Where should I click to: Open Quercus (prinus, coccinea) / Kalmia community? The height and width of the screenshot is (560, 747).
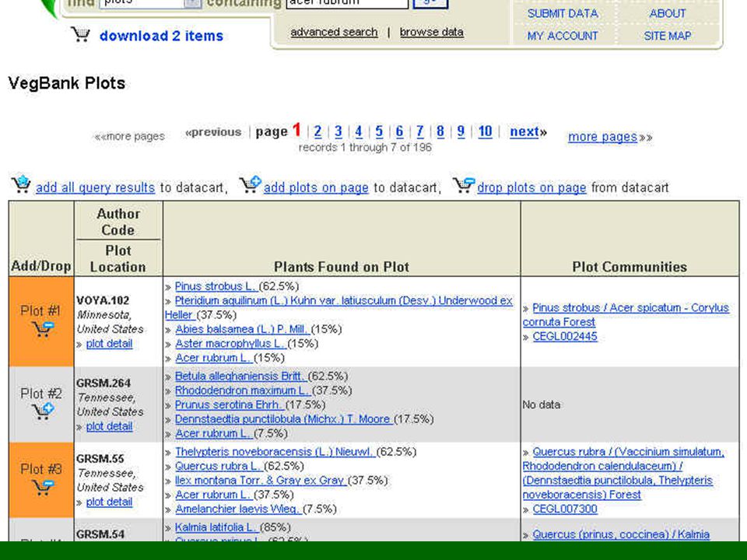[x=621, y=534]
